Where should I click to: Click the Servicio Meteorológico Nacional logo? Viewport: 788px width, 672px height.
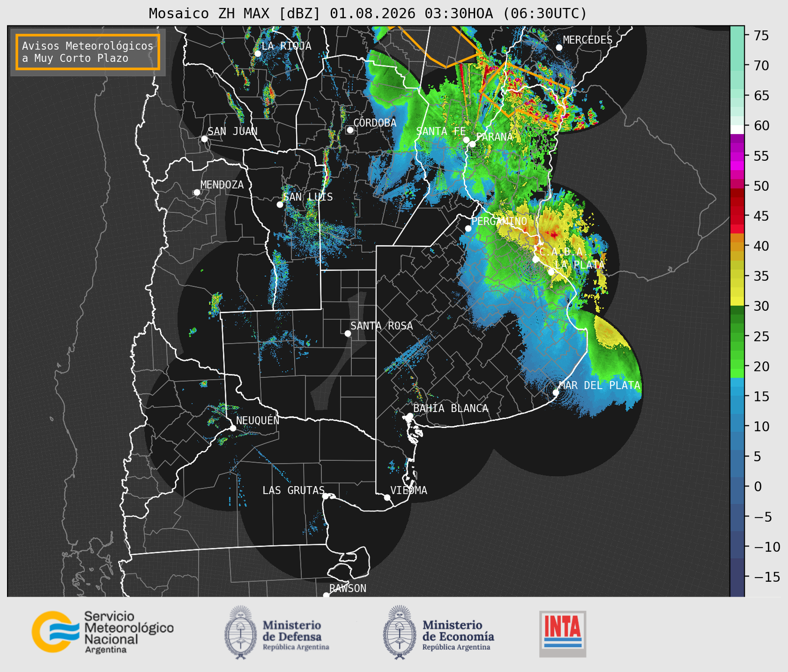pos(102,632)
